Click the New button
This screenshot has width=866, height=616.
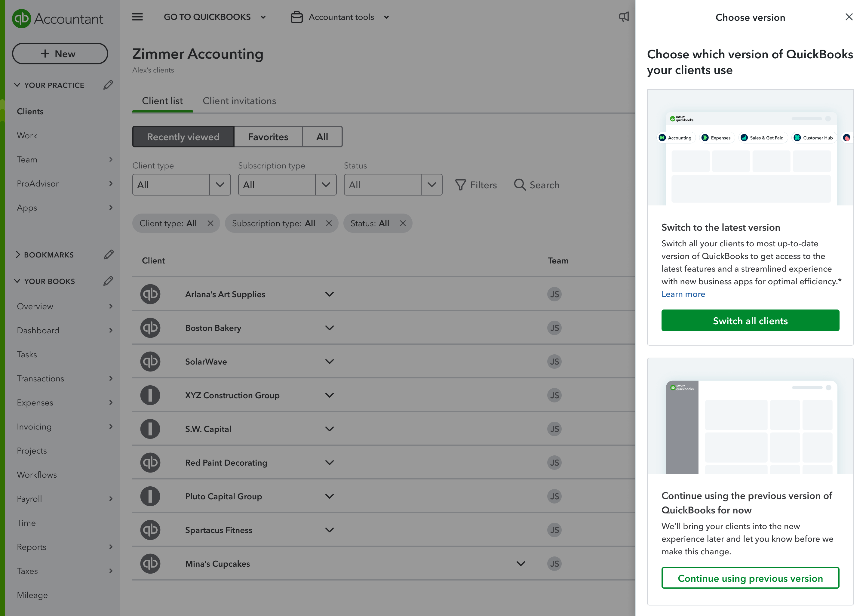[x=60, y=54]
